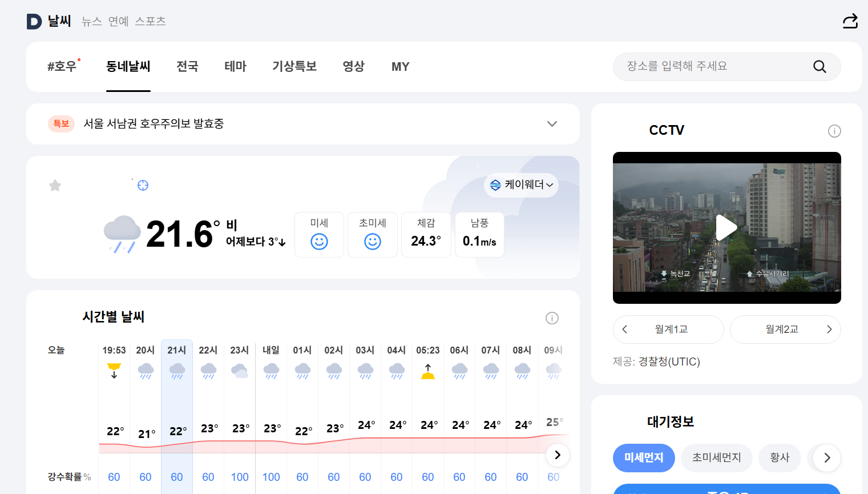Open the 시간별 날씨 info icon

(x=552, y=318)
